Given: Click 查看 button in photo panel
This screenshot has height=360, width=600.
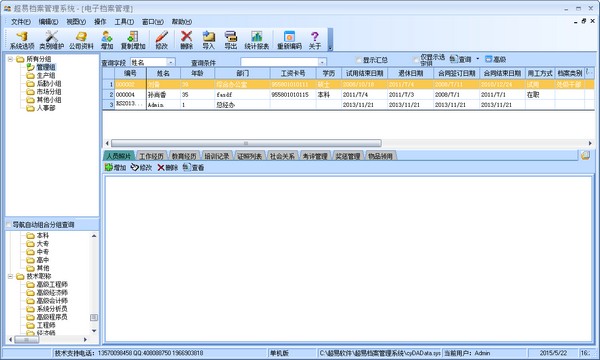Looking at the screenshot, I should 194,168.
